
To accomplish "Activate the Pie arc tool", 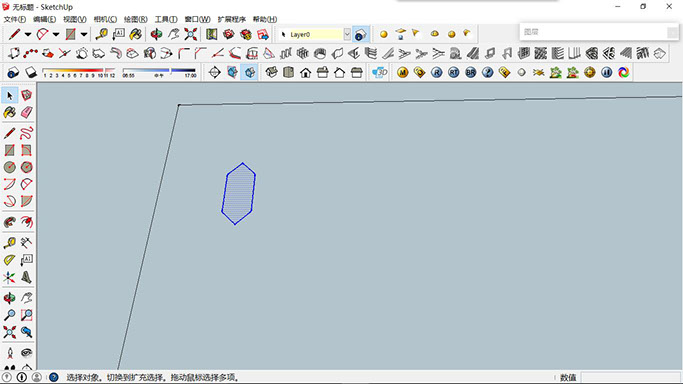I will [x=27, y=201].
